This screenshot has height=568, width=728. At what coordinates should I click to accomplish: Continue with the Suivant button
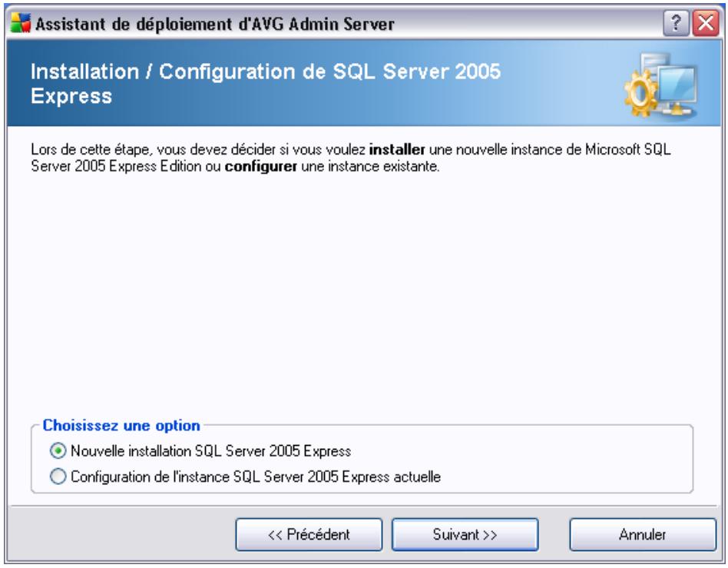point(465,534)
